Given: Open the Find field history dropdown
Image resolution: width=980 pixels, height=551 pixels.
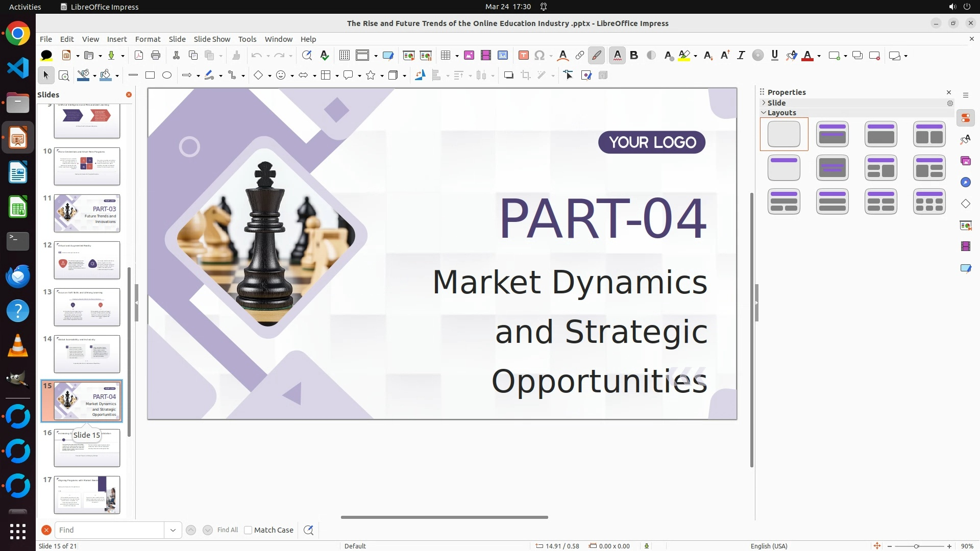Looking at the screenshot, I should 173,530.
